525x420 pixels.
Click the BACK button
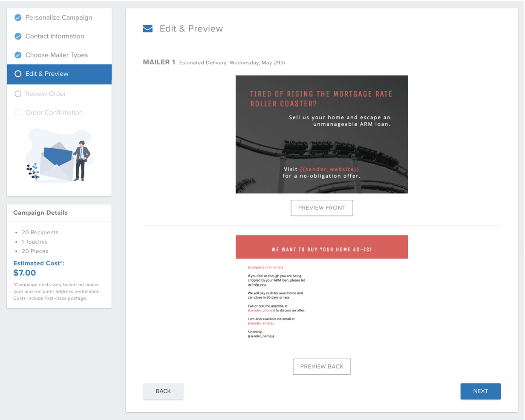(x=163, y=391)
